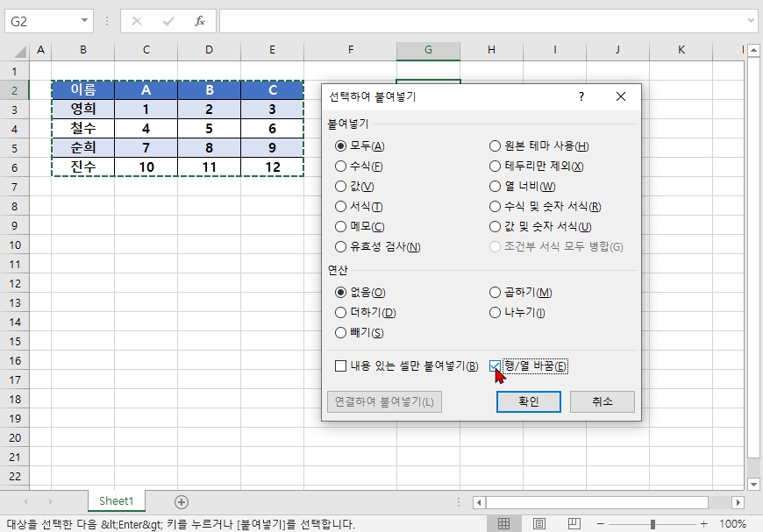Screen dimensions: 763x532
Task: Click the up arrow on the vertical scrollbar
Action: (x=752, y=48)
